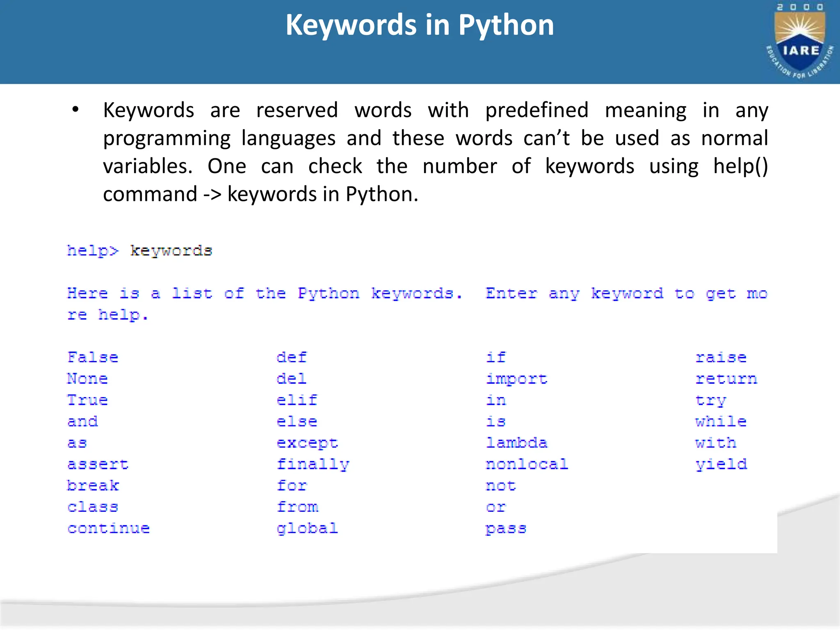The height and width of the screenshot is (630, 840).
Task: Click the bullet point before 'Keywords are reserved'
Action: [x=75, y=110]
